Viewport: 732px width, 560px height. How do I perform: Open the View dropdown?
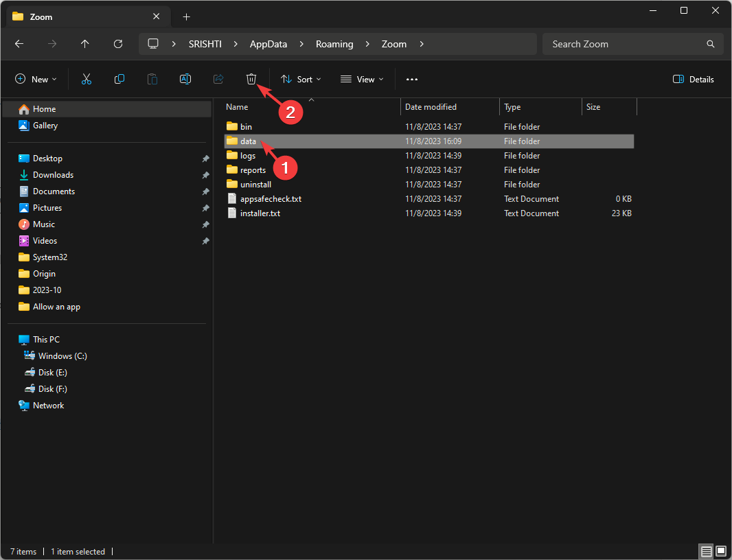point(362,80)
